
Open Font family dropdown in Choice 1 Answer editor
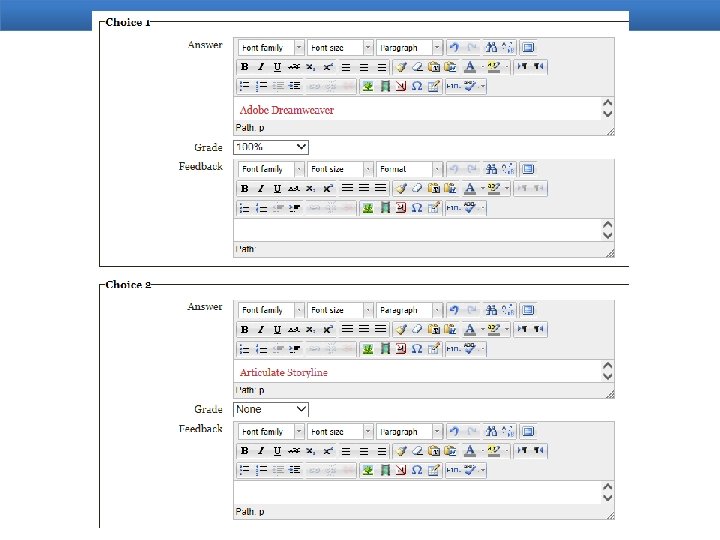[271, 47]
